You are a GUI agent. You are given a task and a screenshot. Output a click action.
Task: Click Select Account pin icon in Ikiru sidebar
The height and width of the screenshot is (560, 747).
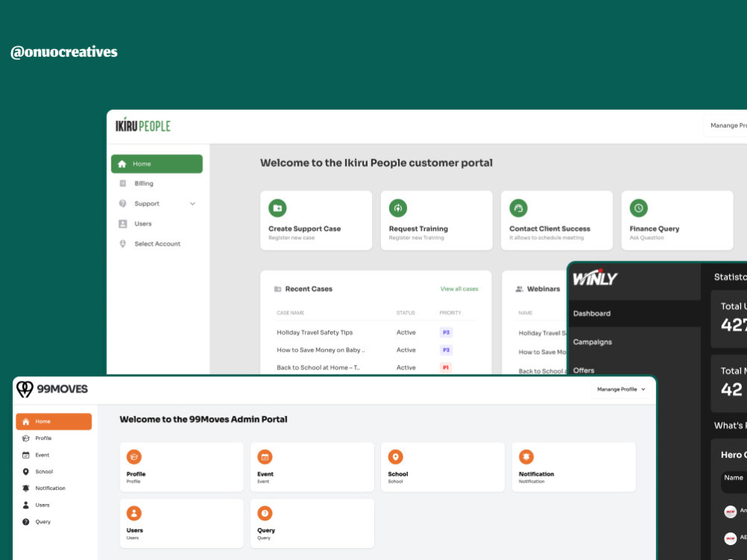coord(123,244)
